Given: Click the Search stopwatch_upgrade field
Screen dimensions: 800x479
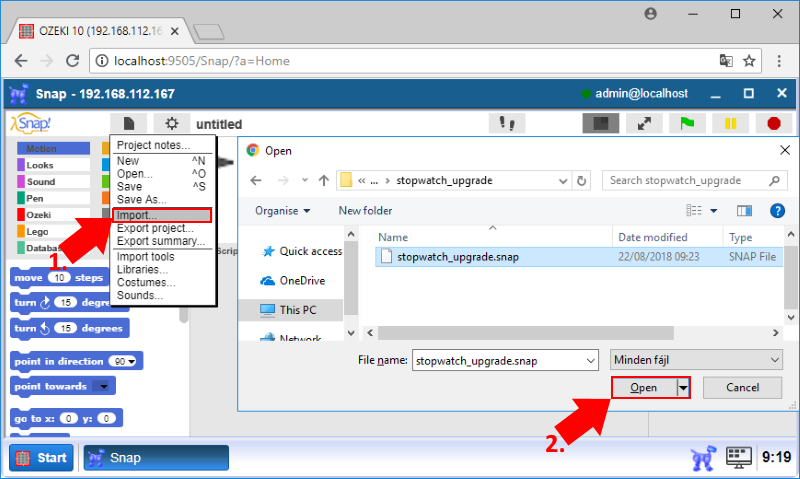Looking at the screenshot, I should [x=694, y=181].
